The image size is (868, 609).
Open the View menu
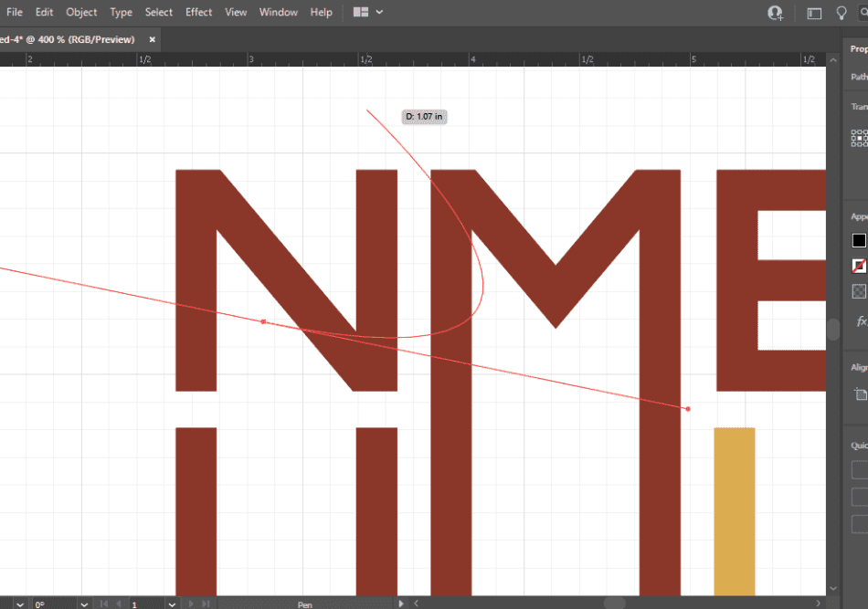tap(236, 12)
